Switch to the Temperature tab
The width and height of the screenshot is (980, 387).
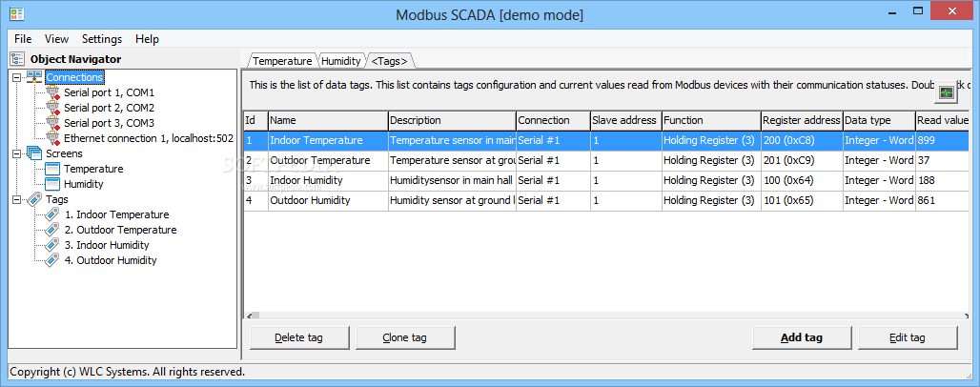click(x=282, y=61)
